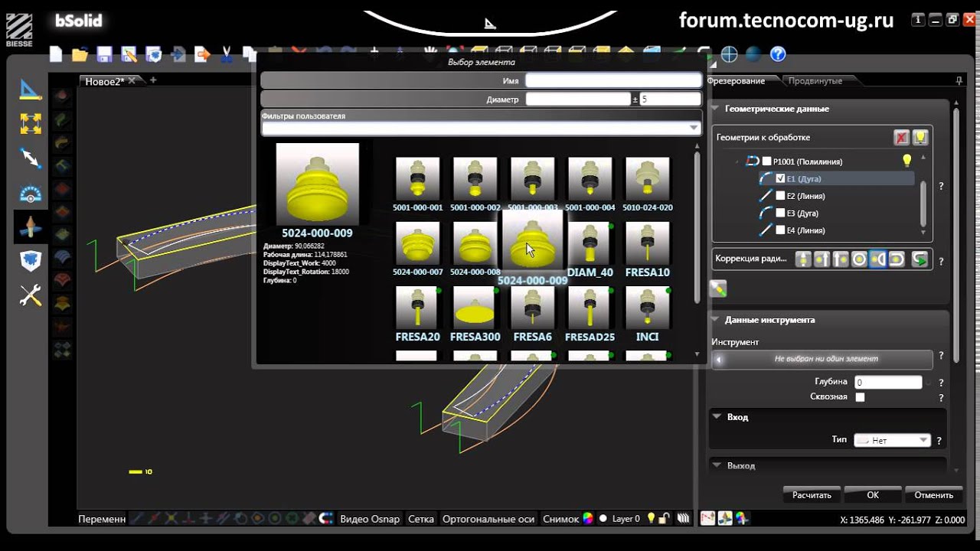The height and width of the screenshot is (551, 980).
Task: Choose the first radius correction option icon
Action: (x=803, y=259)
